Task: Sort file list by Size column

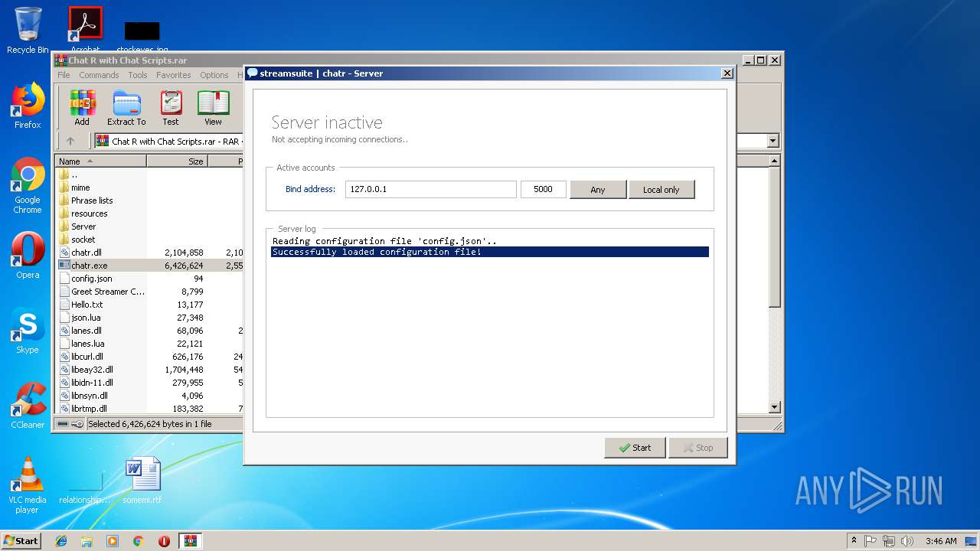Action: [177, 161]
